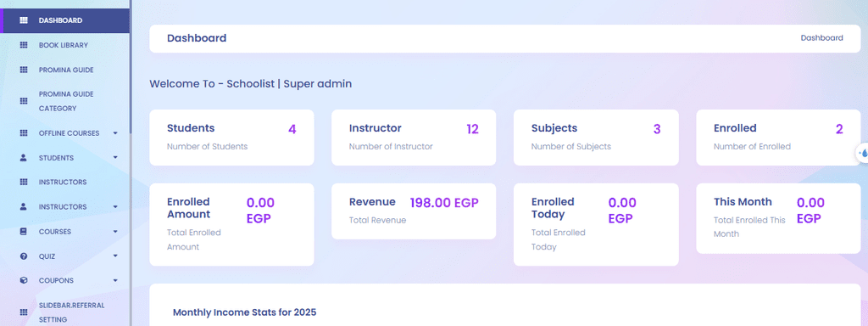Click the sidebar vertical scrollbar
868x326 pixels.
coord(131,66)
